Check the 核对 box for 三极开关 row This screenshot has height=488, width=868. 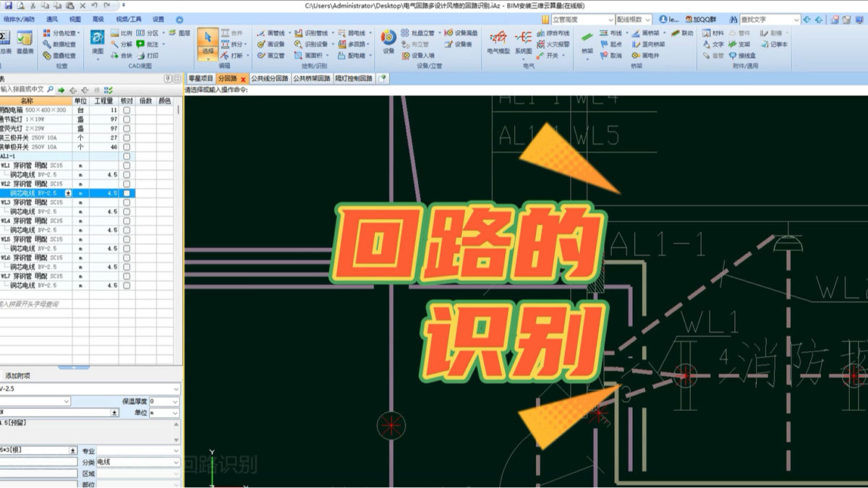[127, 137]
